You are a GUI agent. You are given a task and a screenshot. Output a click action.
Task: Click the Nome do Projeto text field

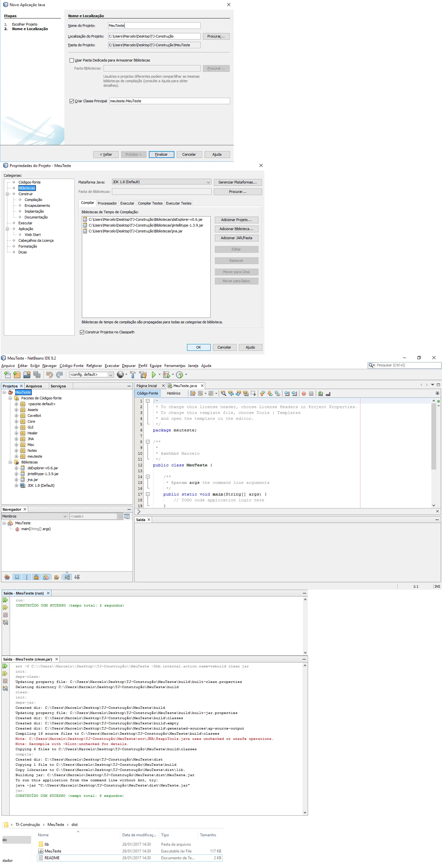pos(154,26)
